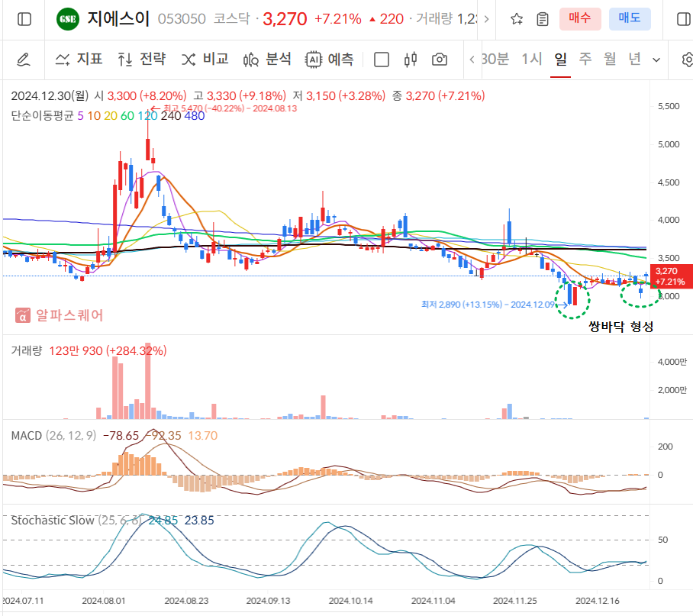Switch to the 주 weekly timeframe tab
This screenshot has width=693, height=616.
point(584,58)
